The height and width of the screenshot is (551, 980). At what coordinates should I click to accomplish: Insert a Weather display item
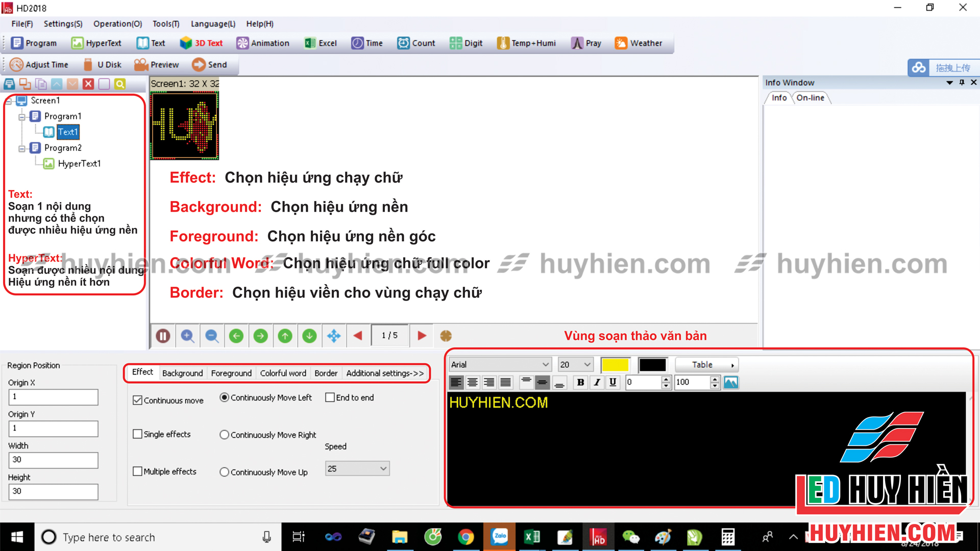click(x=639, y=43)
